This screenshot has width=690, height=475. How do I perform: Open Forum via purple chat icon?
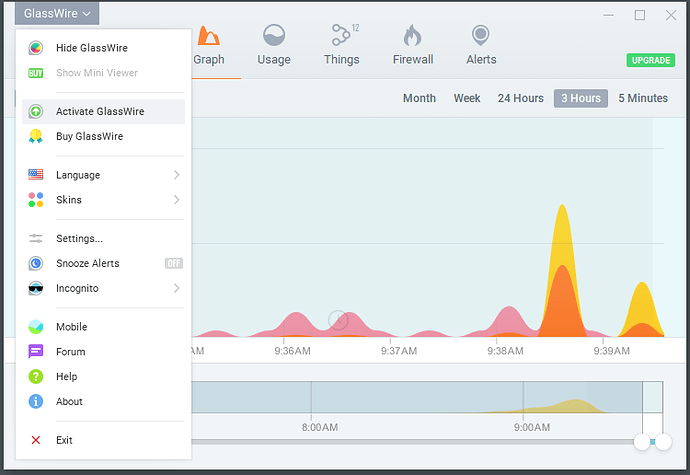[36, 352]
